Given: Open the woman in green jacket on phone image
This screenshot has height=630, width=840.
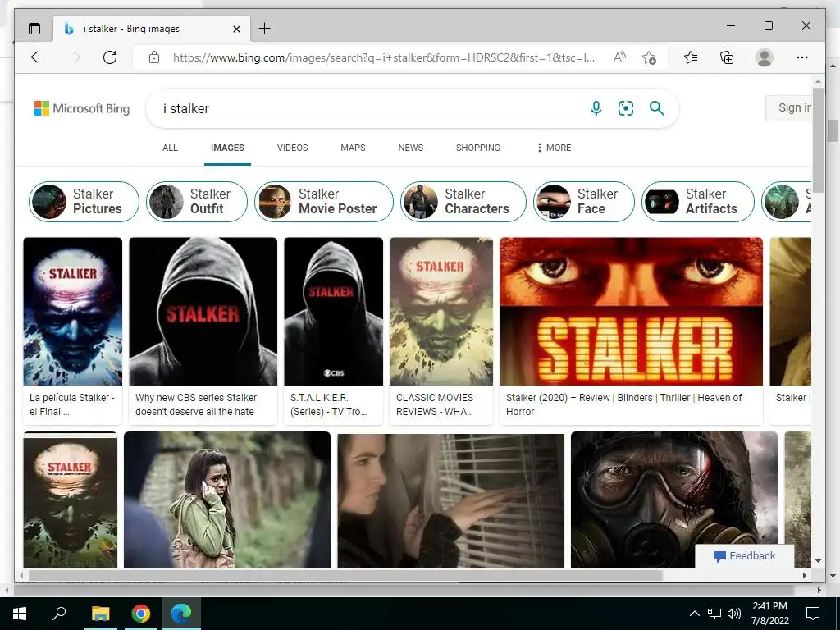Looking at the screenshot, I should [x=227, y=500].
